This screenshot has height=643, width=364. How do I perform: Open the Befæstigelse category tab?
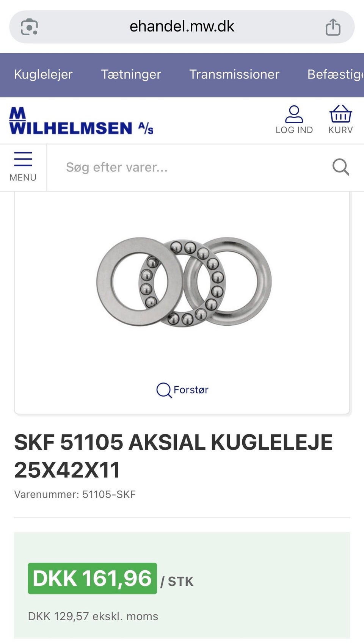coord(336,74)
